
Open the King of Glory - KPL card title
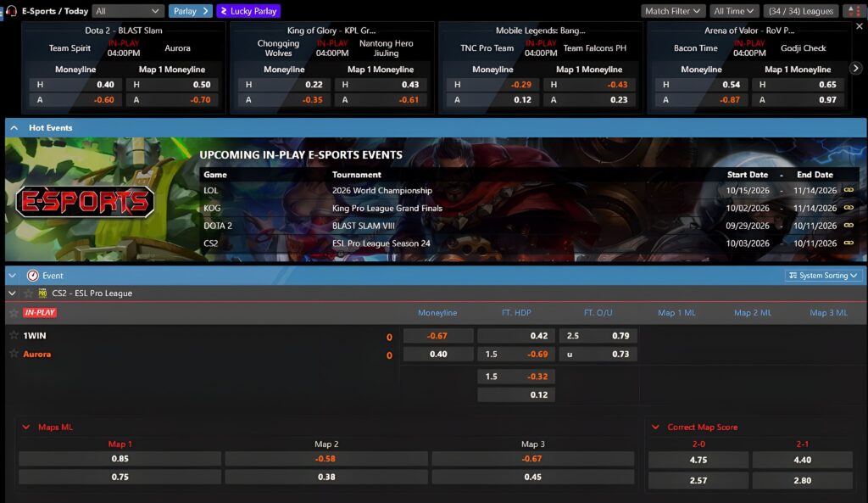331,31
